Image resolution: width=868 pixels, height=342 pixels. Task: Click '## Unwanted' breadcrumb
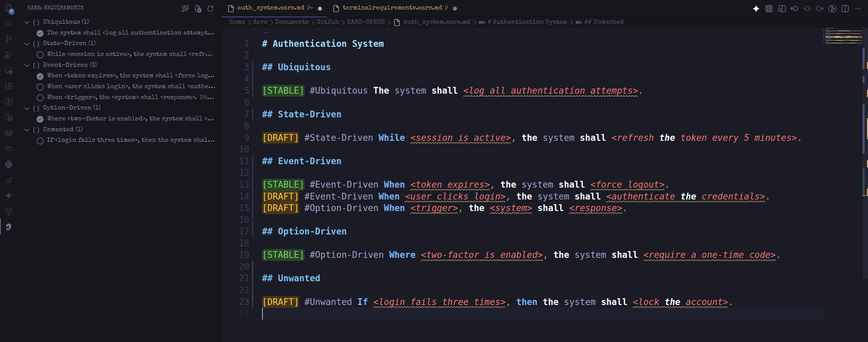[604, 22]
